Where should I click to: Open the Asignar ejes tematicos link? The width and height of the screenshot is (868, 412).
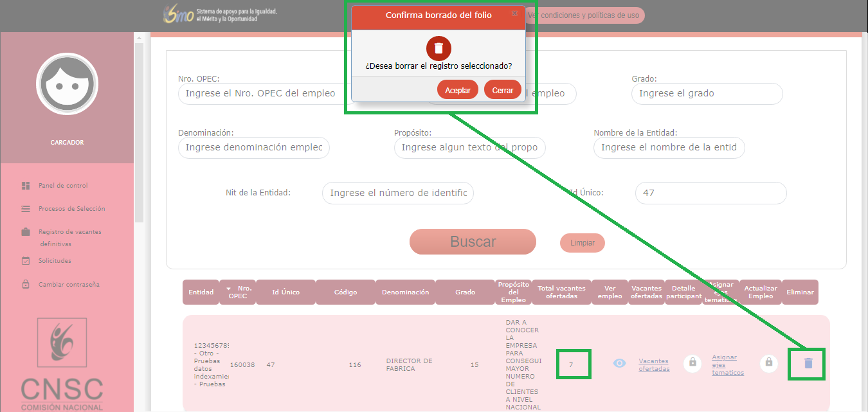pos(728,364)
